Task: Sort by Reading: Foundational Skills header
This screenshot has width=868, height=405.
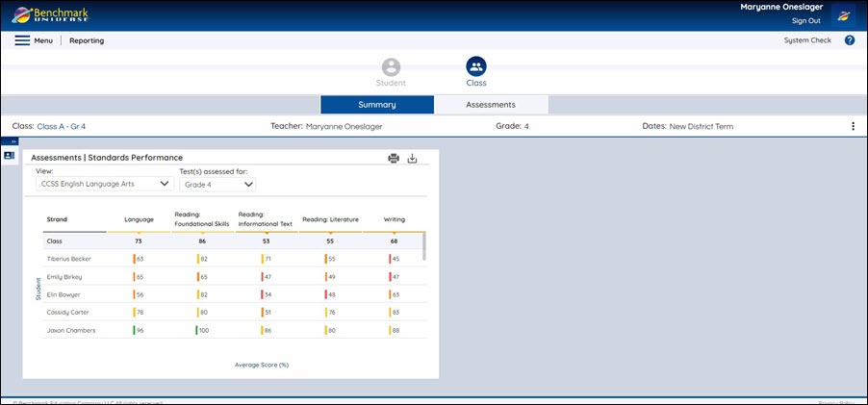Action: [202, 219]
